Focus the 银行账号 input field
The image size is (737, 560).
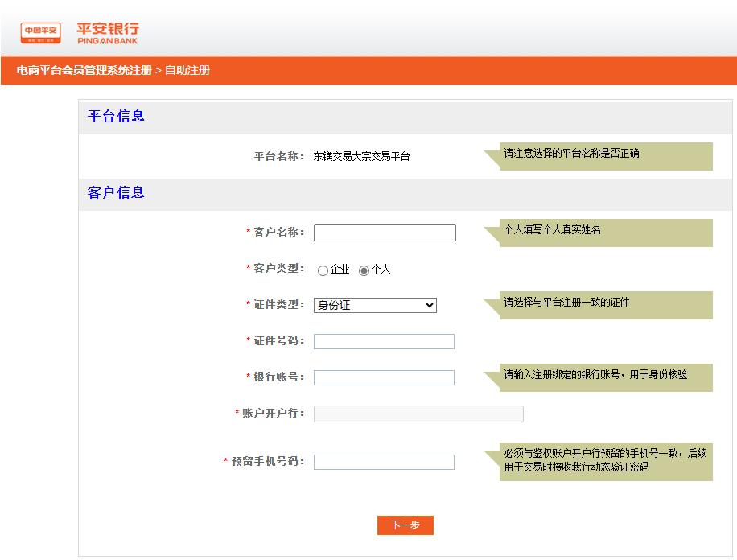pyautogui.click(x=384, y=377)
